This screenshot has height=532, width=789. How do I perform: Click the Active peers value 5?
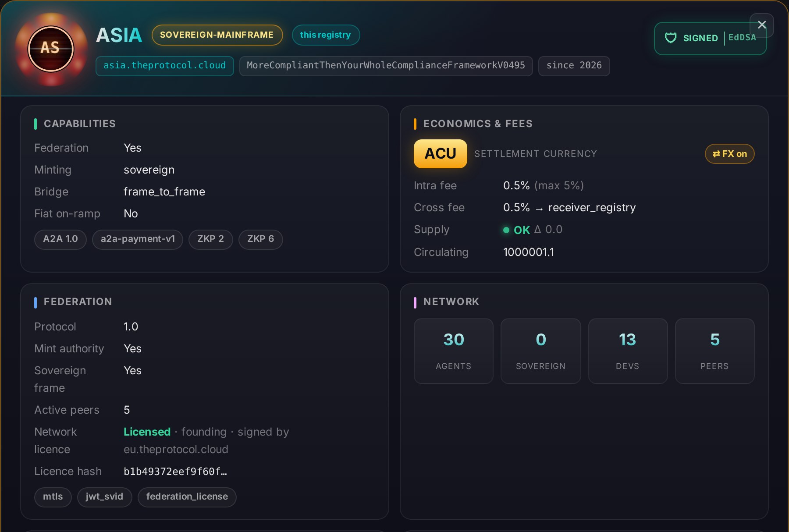click(127, 410)
